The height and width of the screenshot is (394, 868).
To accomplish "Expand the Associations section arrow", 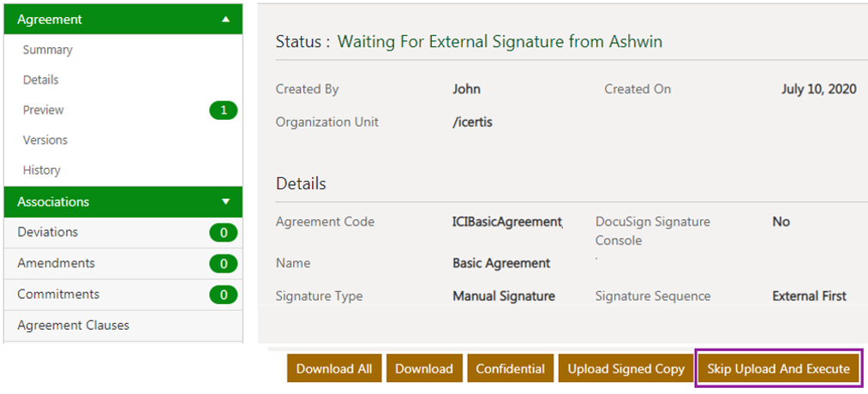I will (x=225, y=202).
